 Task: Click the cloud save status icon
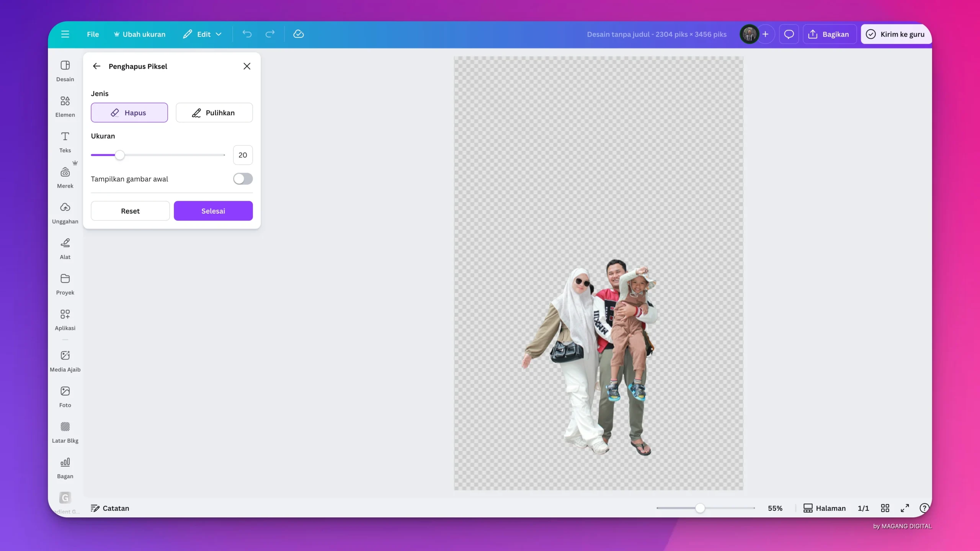298,34
